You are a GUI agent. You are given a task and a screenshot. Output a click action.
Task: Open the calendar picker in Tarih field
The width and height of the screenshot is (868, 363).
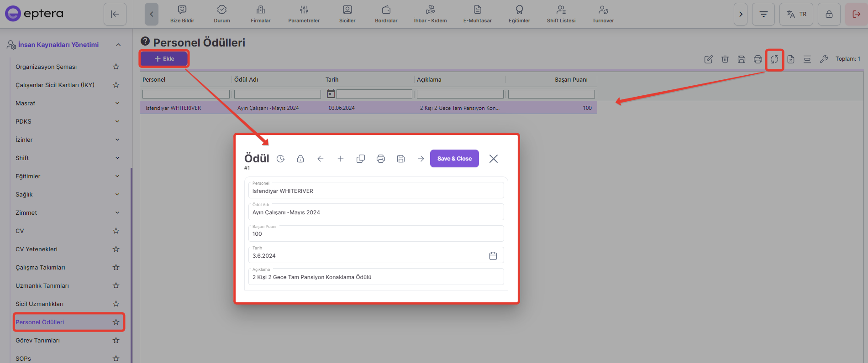493,256
